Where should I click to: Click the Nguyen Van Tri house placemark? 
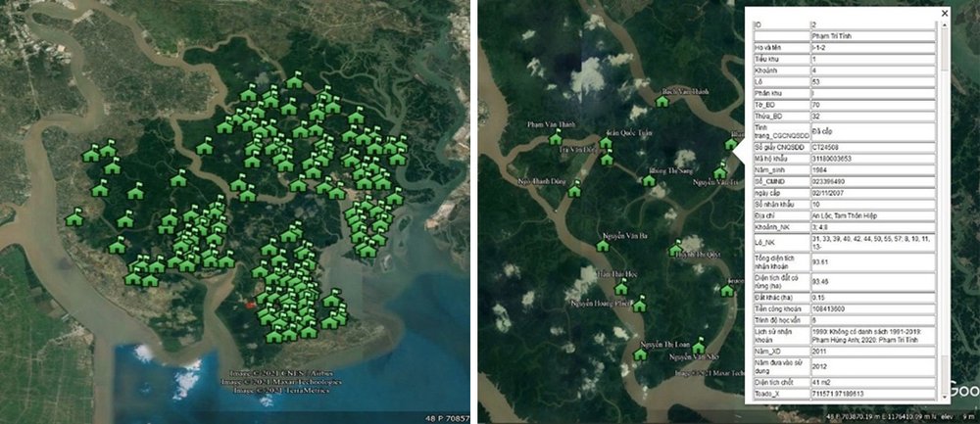coord(720,170)
